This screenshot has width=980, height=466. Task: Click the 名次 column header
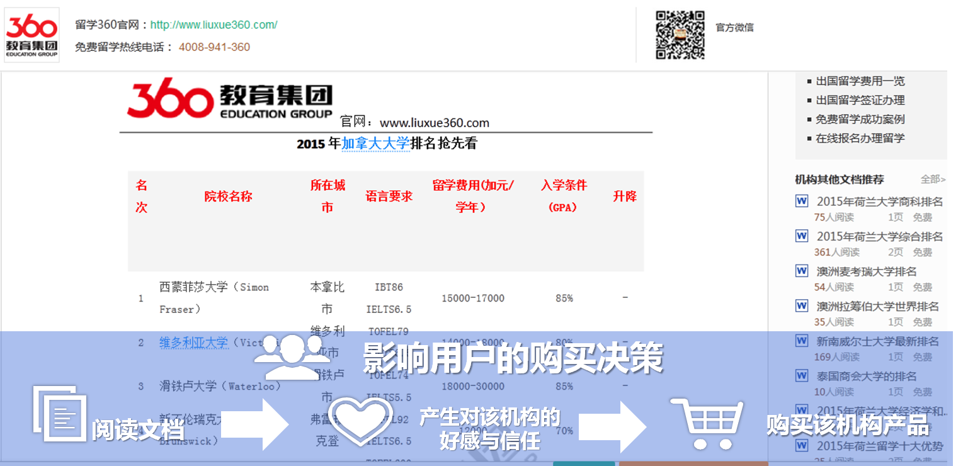[x=142, y=196]
